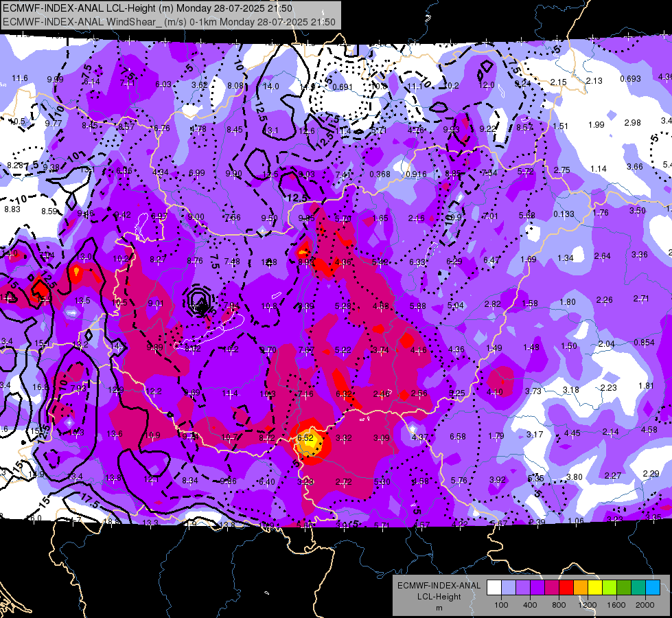Select the sky-blue swatch at the legend's end
The image size is (672, 618).
click(653, 588)
